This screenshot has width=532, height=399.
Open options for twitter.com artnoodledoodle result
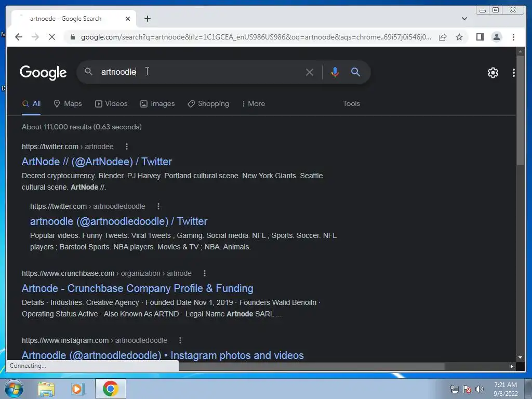pyautogui.click(x=158, y=206)
